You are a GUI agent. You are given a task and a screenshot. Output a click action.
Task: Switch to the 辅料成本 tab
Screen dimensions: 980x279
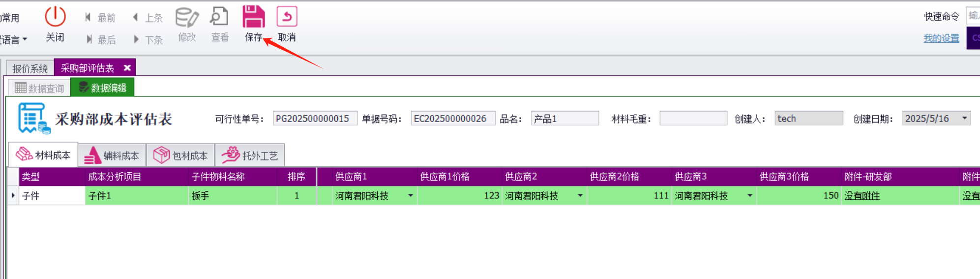coord(112,156)
